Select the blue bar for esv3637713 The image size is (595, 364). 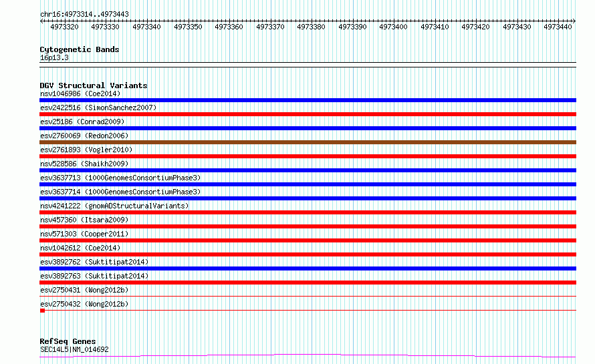[x=308, y=184]
